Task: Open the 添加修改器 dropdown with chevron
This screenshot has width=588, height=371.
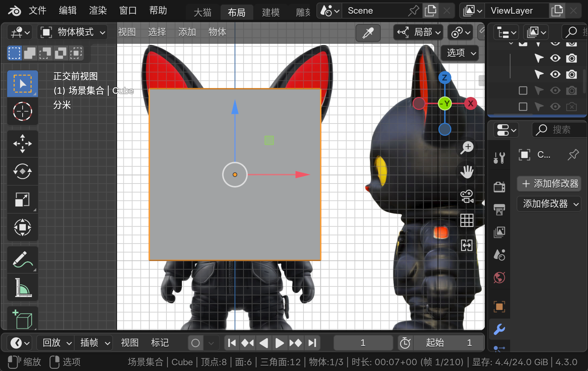Action: tap(549, 204)
